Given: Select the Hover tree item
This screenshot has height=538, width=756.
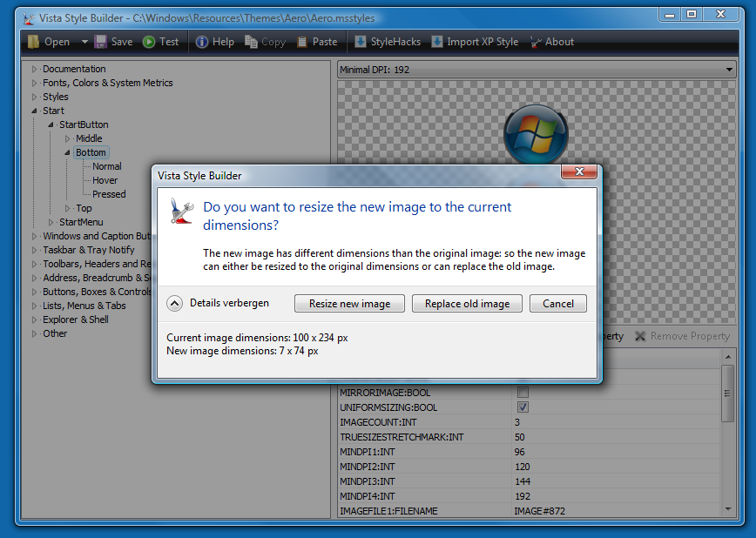Looking at the screenshot, I should pos(105,180).
